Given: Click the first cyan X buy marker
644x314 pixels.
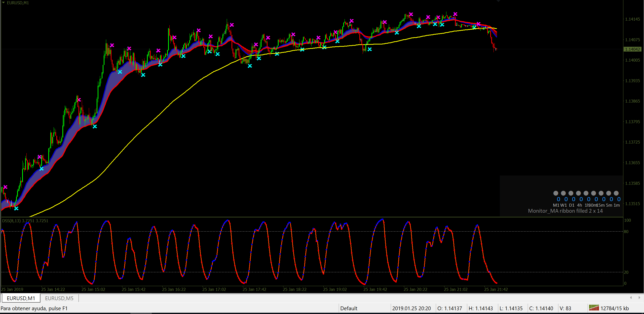Looking at the screenshot, I should 16,208.
